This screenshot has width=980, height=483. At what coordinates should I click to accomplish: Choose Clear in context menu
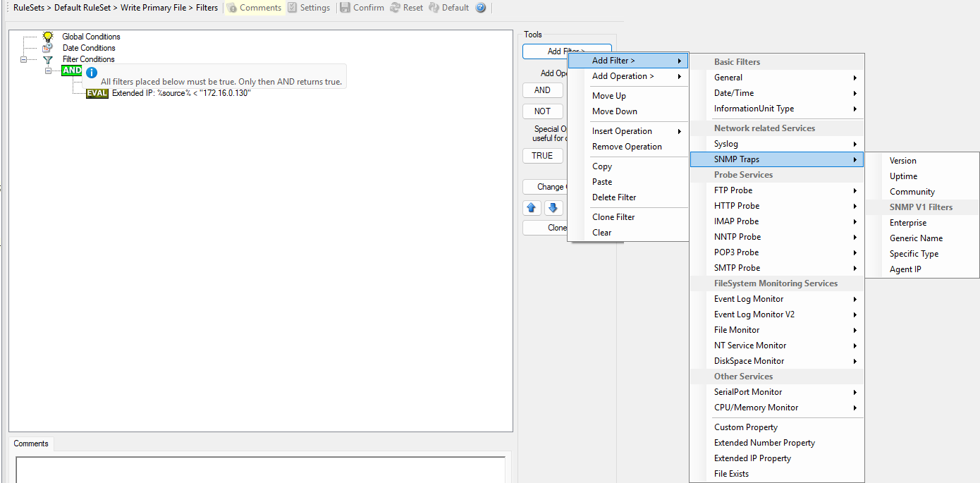628,233
